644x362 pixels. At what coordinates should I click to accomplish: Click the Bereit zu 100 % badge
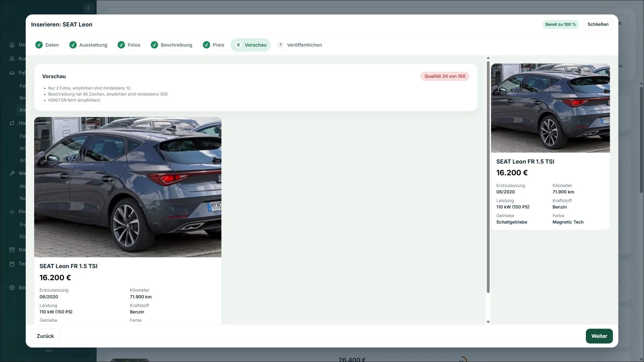(560, 24)
